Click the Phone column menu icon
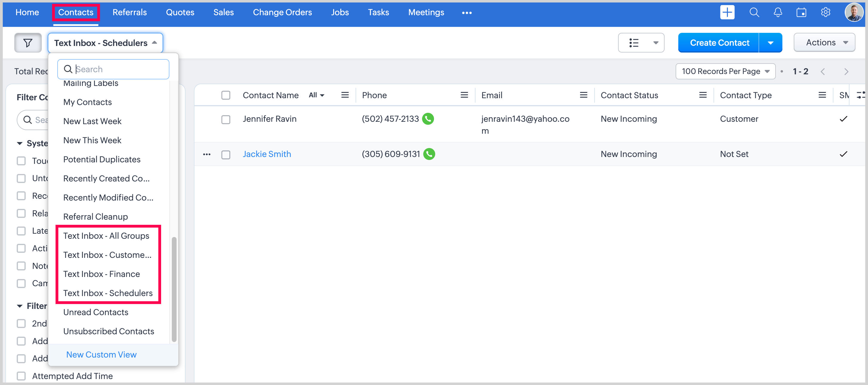 [464, 95]
